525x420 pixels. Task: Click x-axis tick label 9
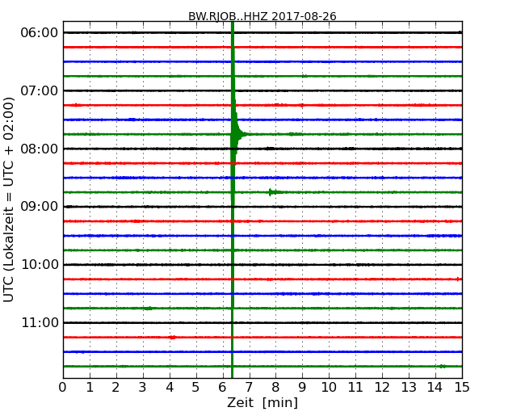[x=302, y=388]
